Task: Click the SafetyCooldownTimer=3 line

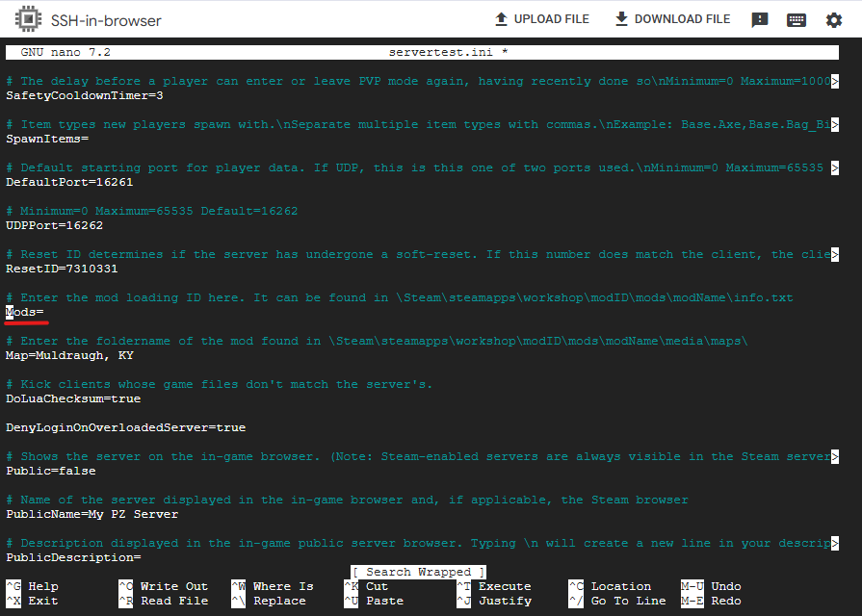Action: [x=85, y=95]
